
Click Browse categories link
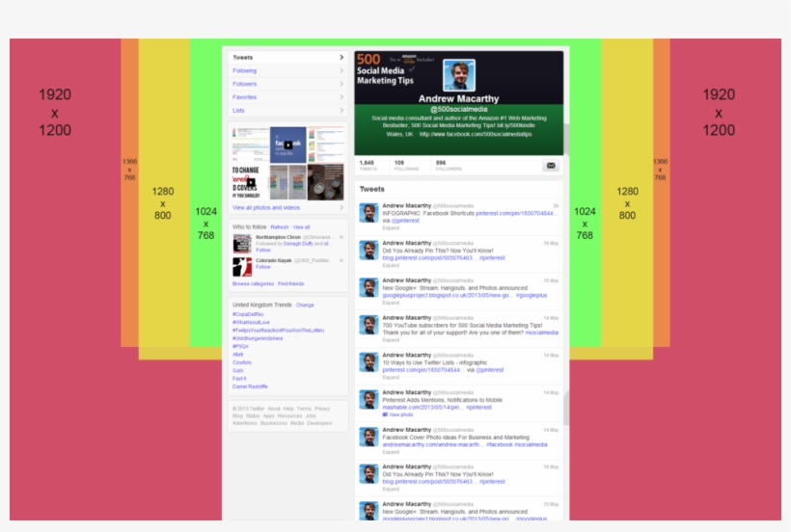point(254,283)
